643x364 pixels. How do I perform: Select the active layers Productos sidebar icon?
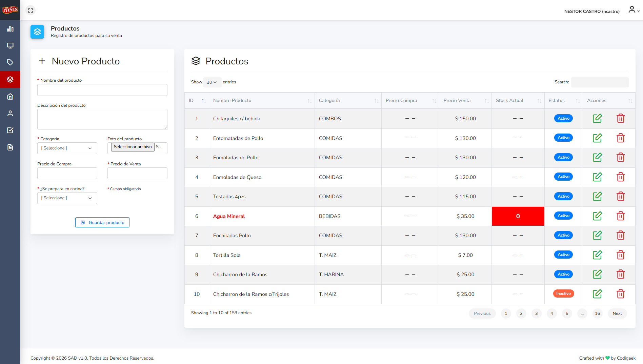coord(10,80)
